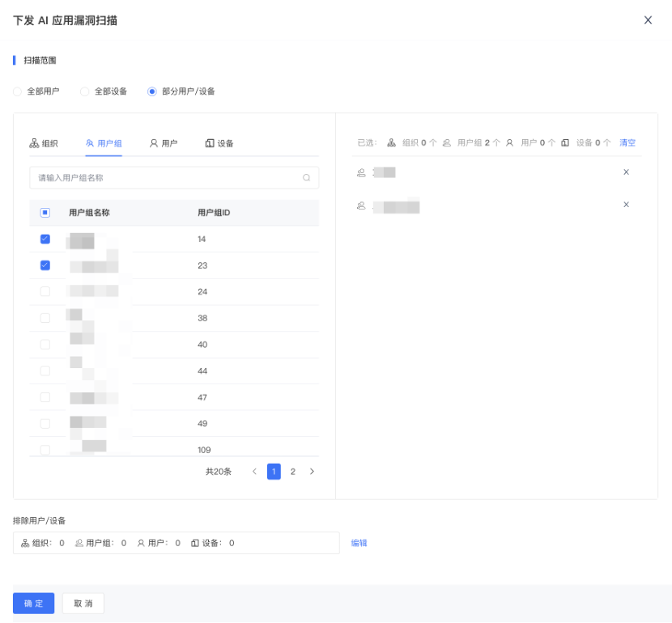Click the 用户组ID column header
The width and height of the screenshot is (672, 623).
[x=214, y=213]
